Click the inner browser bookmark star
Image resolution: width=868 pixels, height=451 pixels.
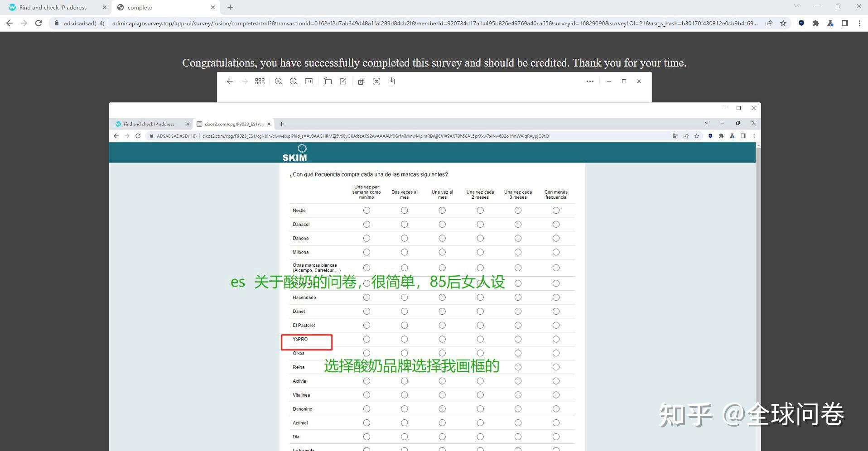pyautogui.click(x=697, y=136)
